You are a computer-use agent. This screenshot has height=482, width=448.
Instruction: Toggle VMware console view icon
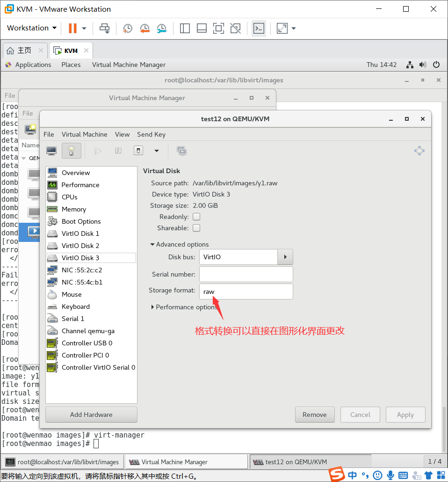click(259, 29)
